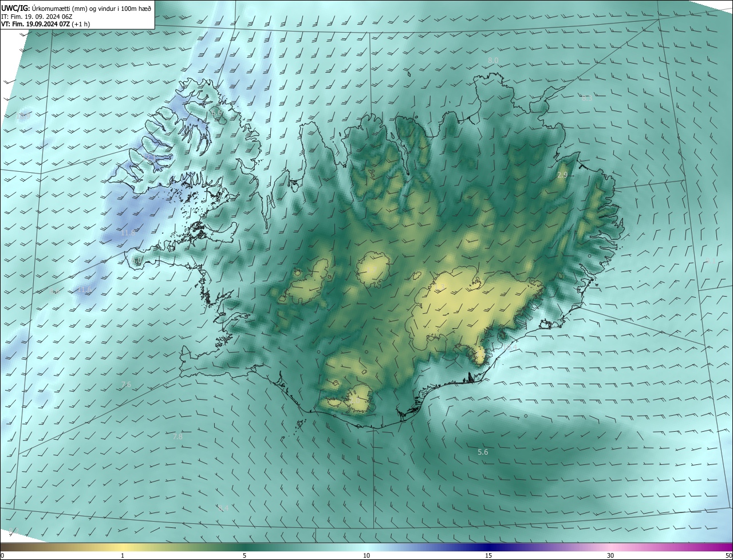Click the '8.3' value in the northeast
Viewport: 733px width, 560px height.
pyautogui.click(x=587, y=98)
